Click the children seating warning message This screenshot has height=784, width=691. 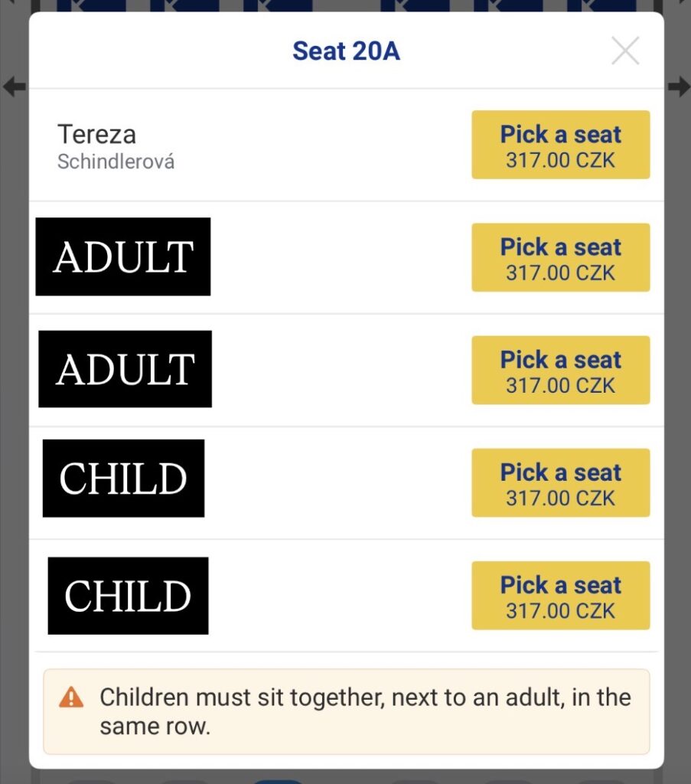click(364, 711)
